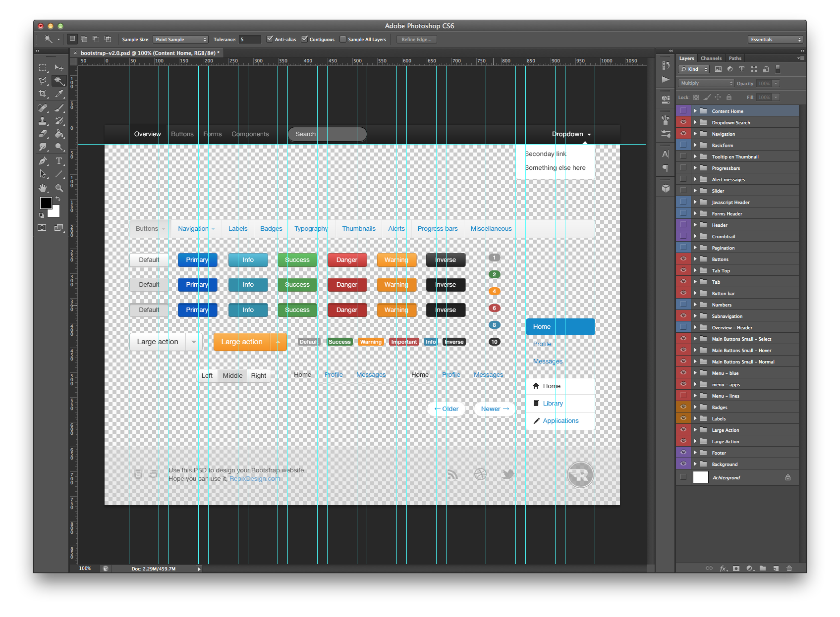Screen dimensions: 840x617
Task: Expand the Content Home layer group
Action: [x=695, y=111]
